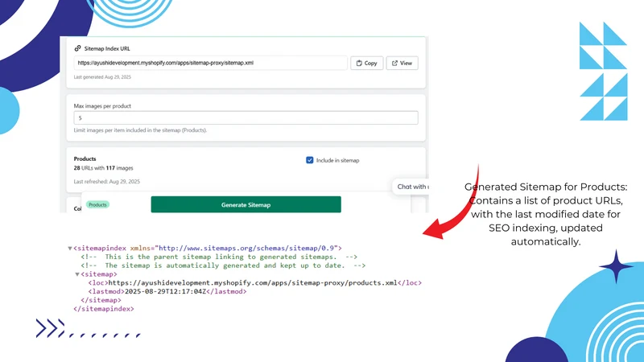Click the 'parent sitemap linking' XML comment

point(219,257)
